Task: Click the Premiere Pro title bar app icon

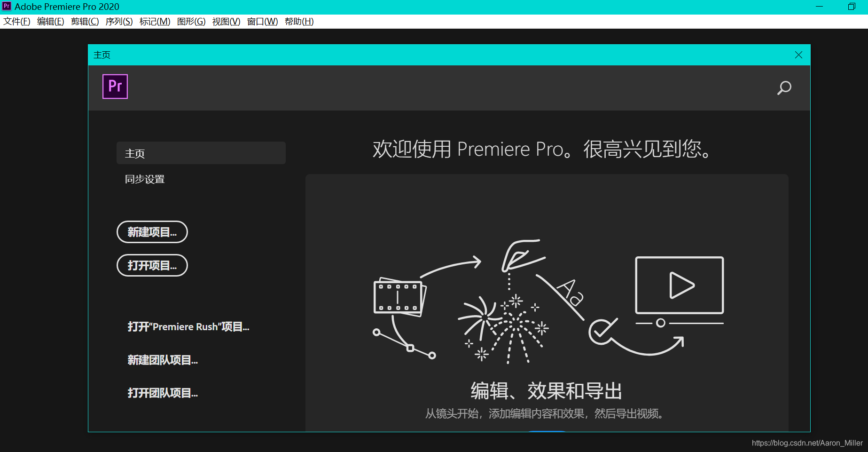Action: pyautogui.click(x=7, y=7)
